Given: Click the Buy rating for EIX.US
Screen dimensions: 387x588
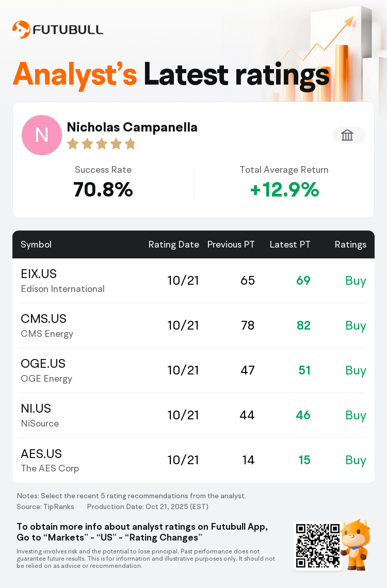Looking at the screenshot, I should click(356, 281).
